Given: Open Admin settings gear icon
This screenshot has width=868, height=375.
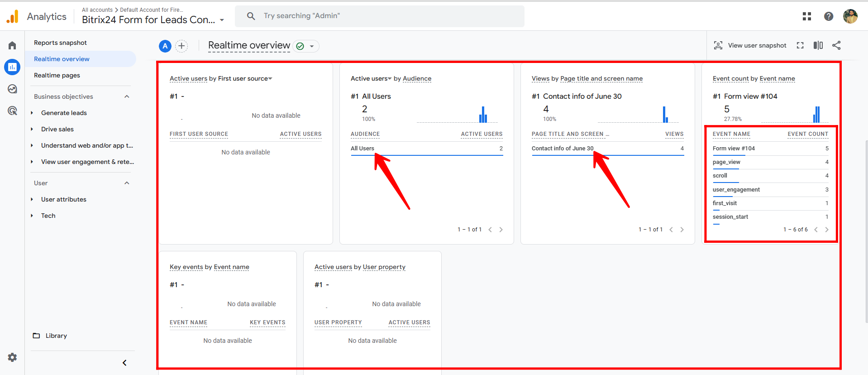Looking at the screenshot, I should [12, 357].
